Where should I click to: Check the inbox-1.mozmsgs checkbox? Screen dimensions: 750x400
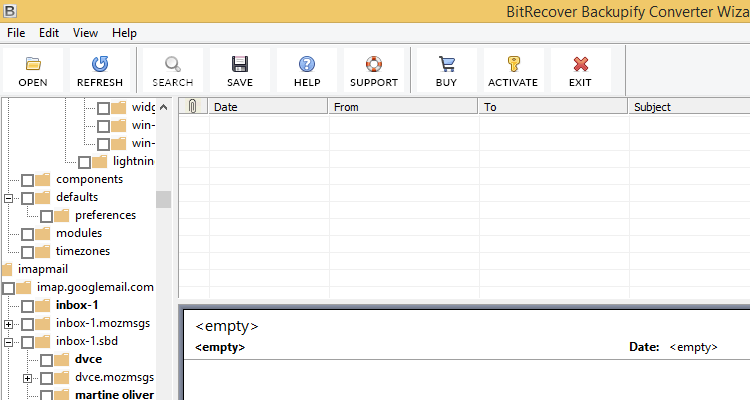(27, 324)
